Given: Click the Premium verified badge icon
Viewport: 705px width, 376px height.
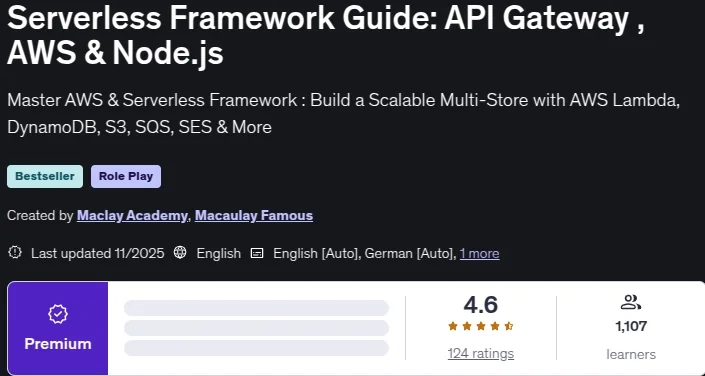Looking at the screenshot, I should 58,314.
